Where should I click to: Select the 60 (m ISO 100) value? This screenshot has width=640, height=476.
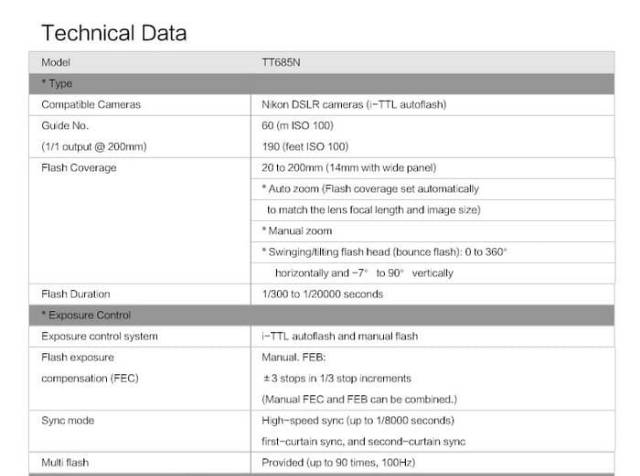297,125
